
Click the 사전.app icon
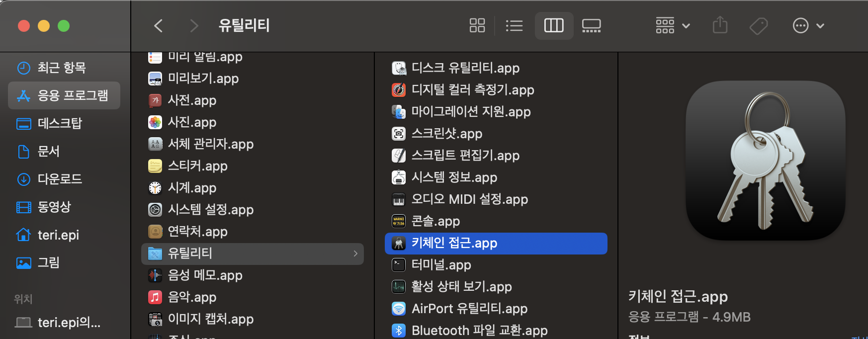[x=155, y=100]
